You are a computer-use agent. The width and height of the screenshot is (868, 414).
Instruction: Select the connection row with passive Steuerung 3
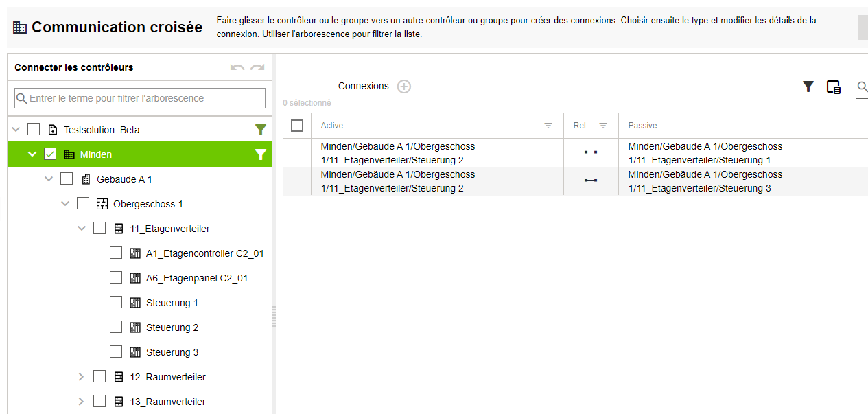coord(576,181)
